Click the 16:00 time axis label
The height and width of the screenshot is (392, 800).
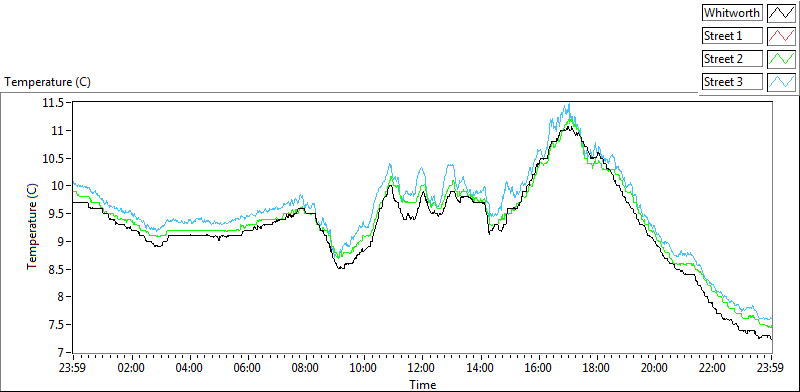(539, 368)
